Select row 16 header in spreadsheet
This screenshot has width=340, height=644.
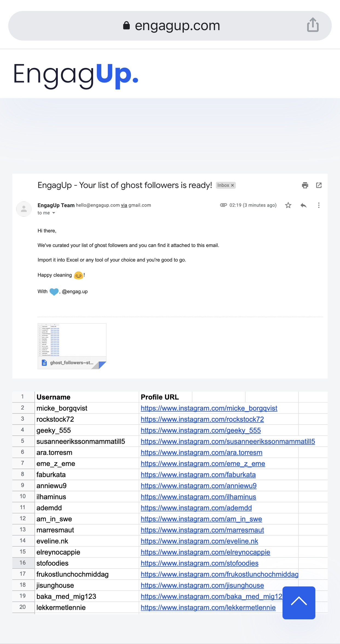[x=23, y=563]
